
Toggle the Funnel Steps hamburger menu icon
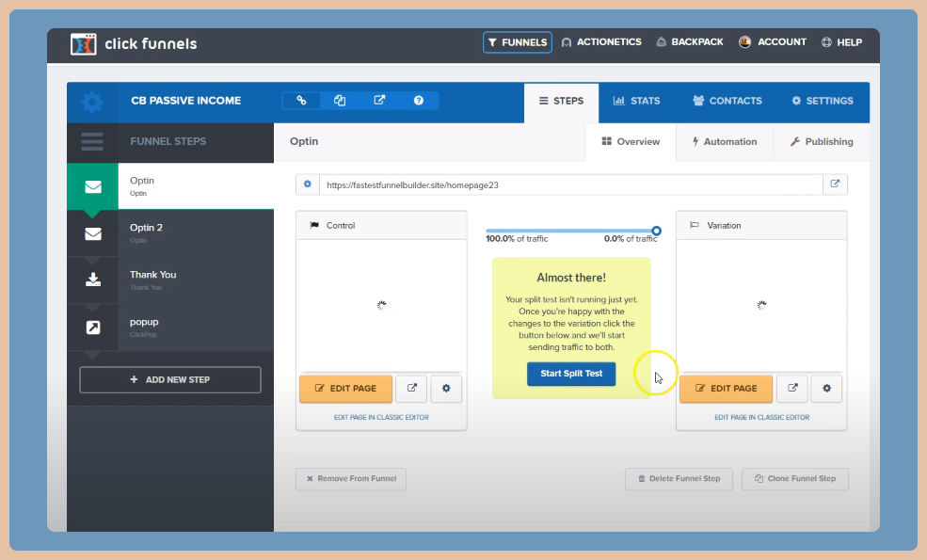click(92, 141)
